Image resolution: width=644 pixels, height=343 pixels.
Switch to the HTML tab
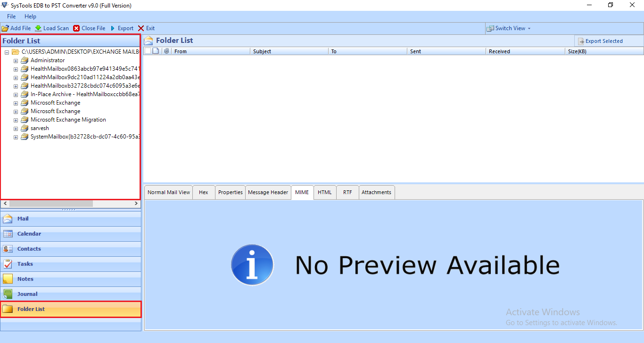[x=325, y=192]
